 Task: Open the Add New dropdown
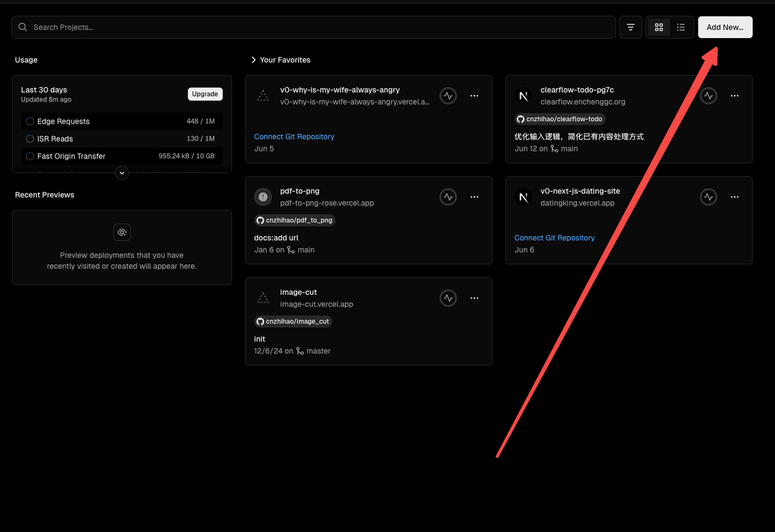click(x=725, y=27)
